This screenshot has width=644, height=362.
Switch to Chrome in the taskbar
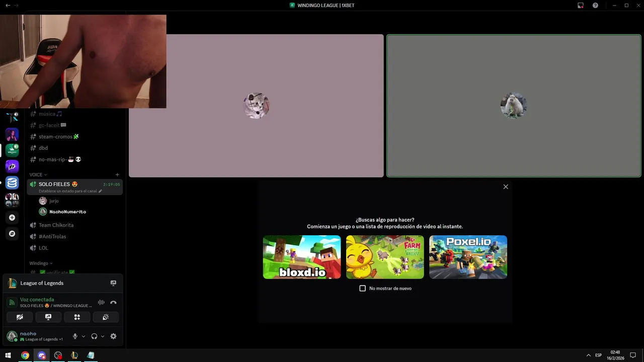(25, 355)
